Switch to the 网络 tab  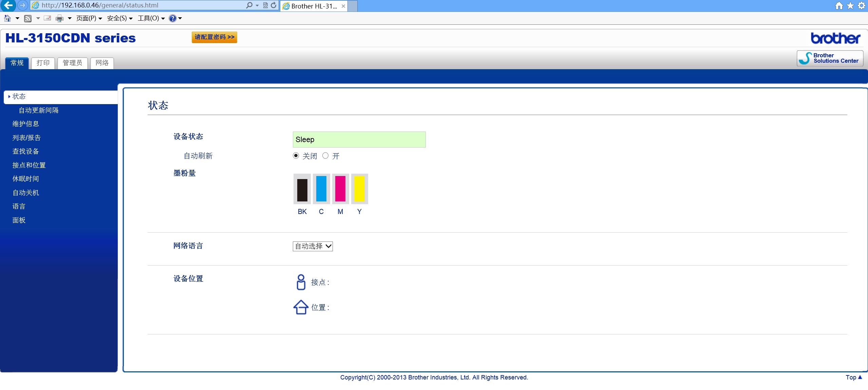click(102, 63)
